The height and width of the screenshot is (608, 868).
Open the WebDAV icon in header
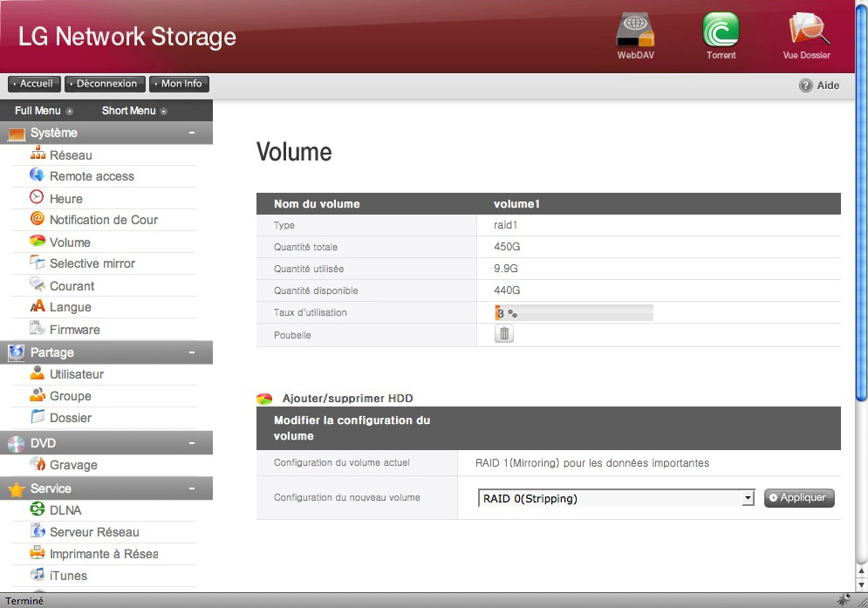click(634, 31)
